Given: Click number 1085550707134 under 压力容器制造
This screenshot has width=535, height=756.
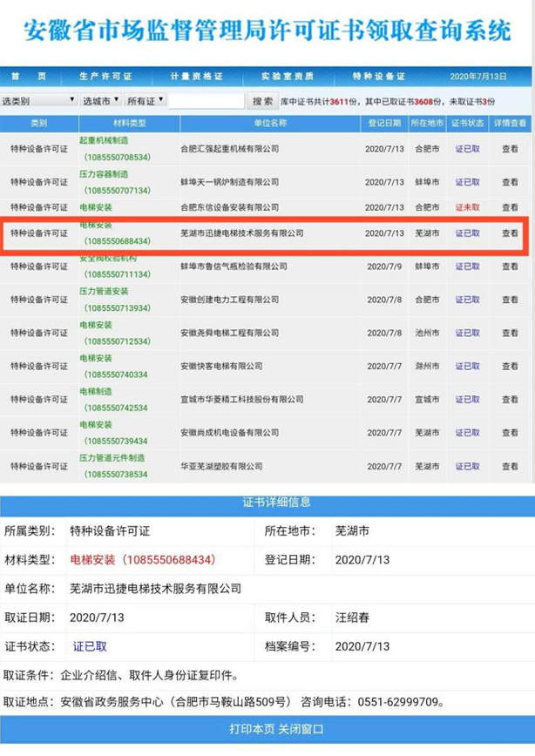Looking at the screenshot, I should tap(118, 191).
